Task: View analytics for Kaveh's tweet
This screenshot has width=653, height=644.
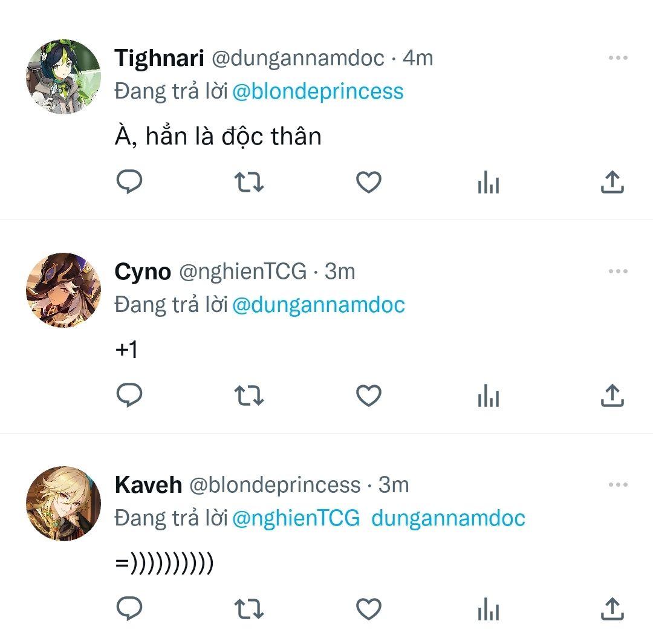Action: [488, 609]
